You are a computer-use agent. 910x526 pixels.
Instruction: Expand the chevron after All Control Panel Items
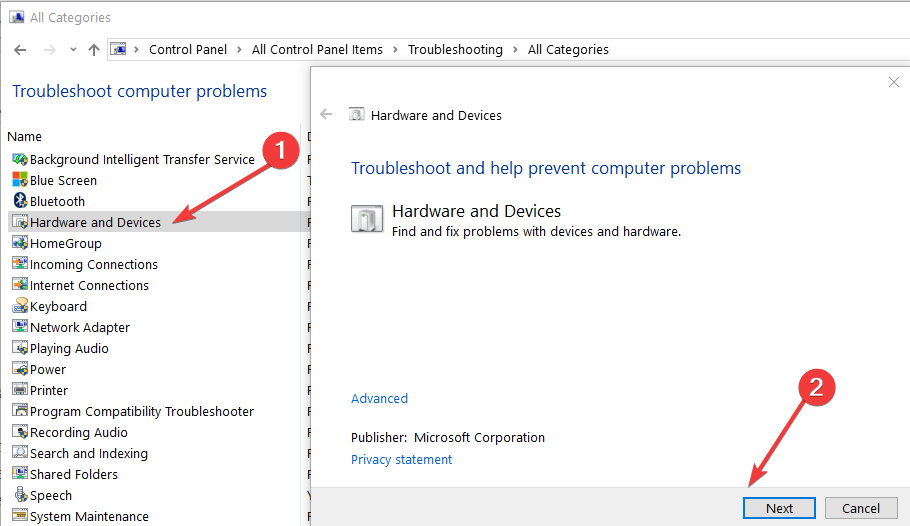tap(395, 50)
